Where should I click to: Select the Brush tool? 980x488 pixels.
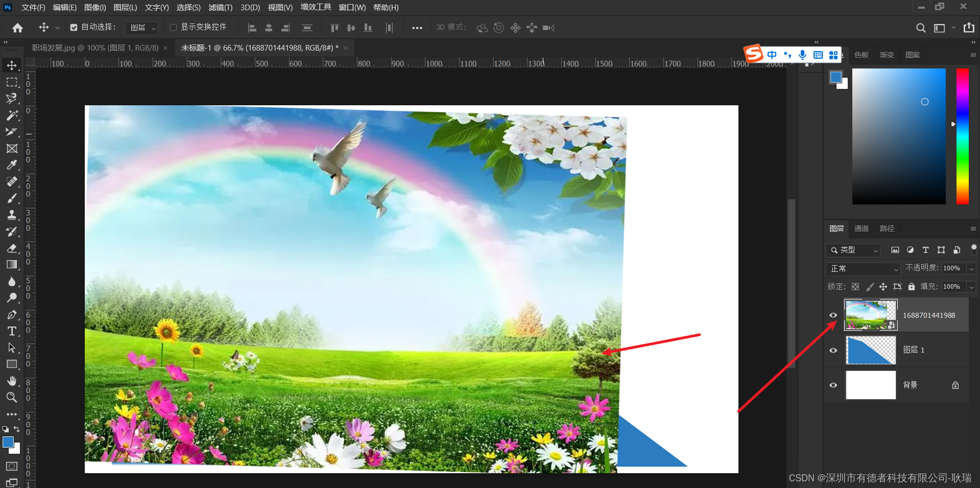click(x=12, y=198)
